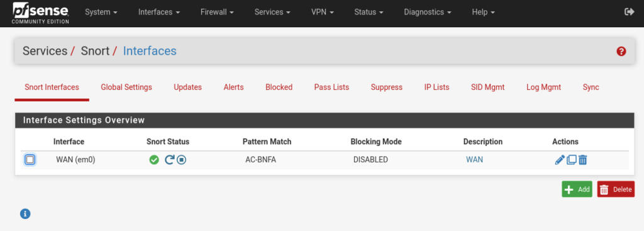The width and height of the screenshot is (644, 231).
Task: Expand the Diagnostics menu
Action: [428, 13]
